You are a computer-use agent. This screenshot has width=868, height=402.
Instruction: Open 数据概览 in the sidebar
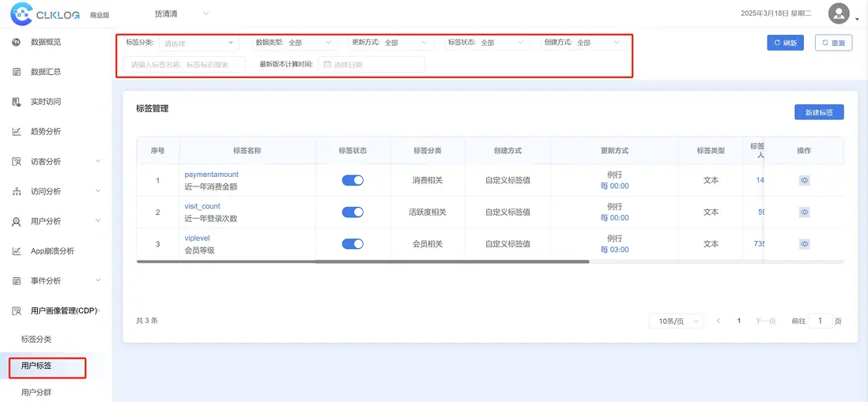pyautogui.click(x=46, y=42)
